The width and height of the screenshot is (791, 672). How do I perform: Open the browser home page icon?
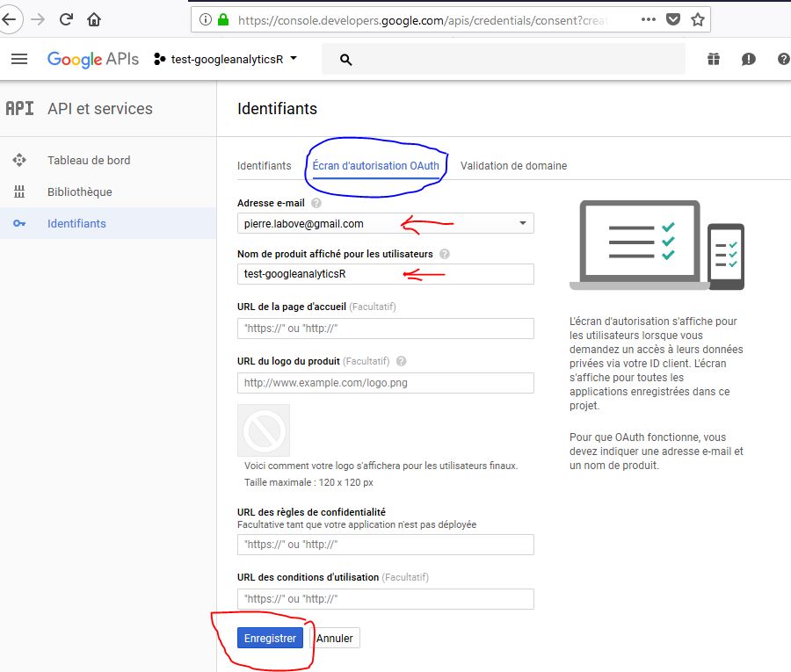[x=94, y=19]
